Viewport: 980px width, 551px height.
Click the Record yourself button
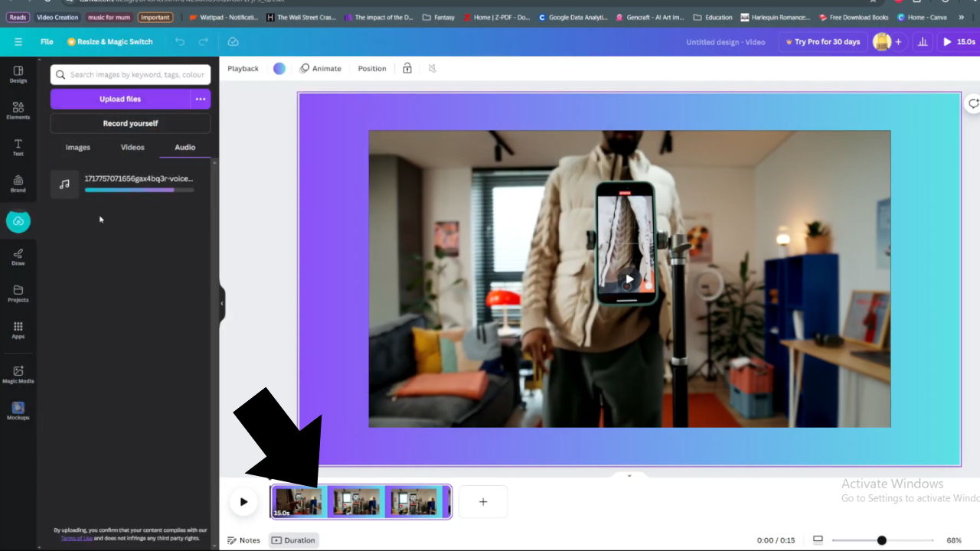point(130,123)
